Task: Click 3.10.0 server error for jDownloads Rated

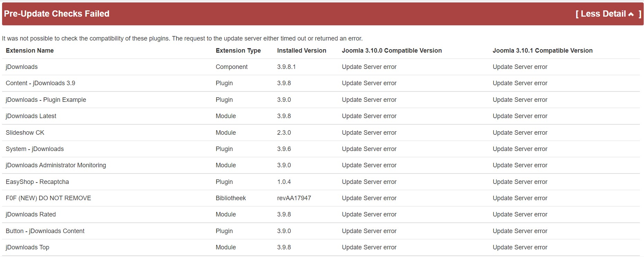Action: pos(369,214)
